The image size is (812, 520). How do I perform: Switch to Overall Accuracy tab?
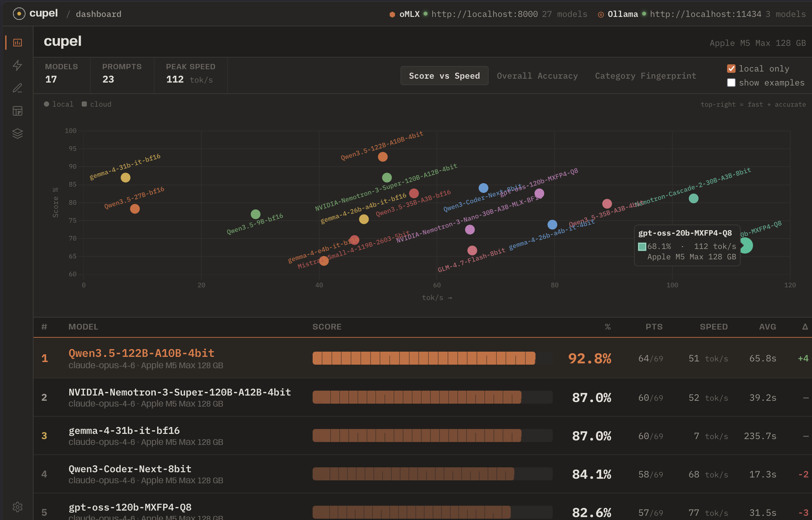537,76
